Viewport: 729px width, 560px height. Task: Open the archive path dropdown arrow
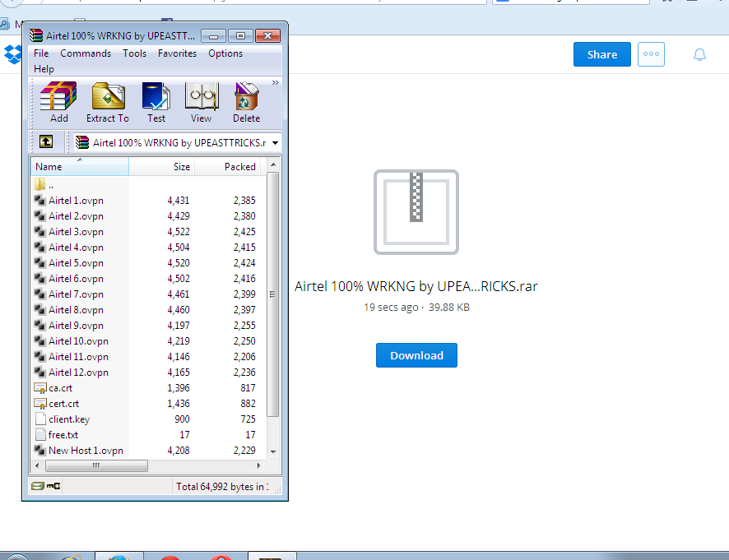click(276, 142)
